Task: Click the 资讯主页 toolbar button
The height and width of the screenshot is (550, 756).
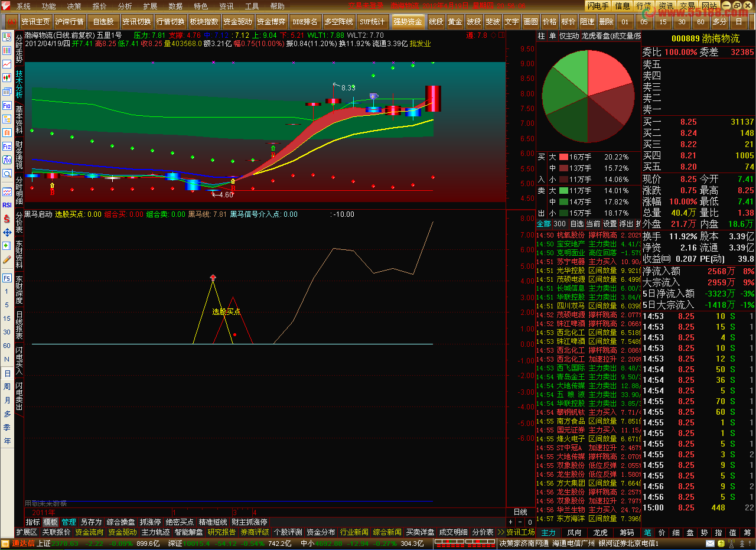Action: point(35,22)
